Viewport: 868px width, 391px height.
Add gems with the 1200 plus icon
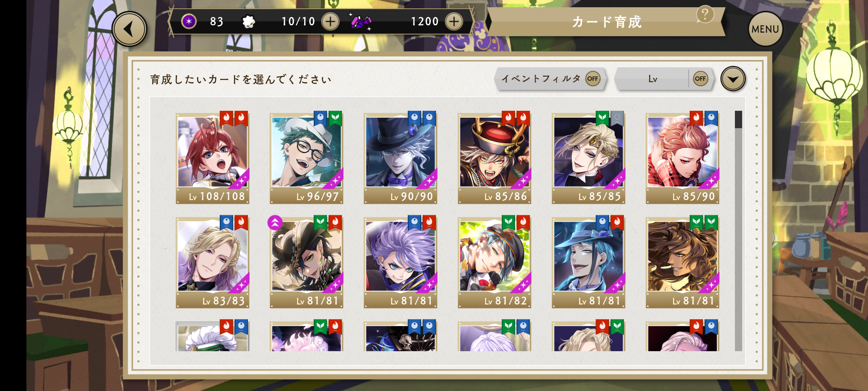coord(454,21)
